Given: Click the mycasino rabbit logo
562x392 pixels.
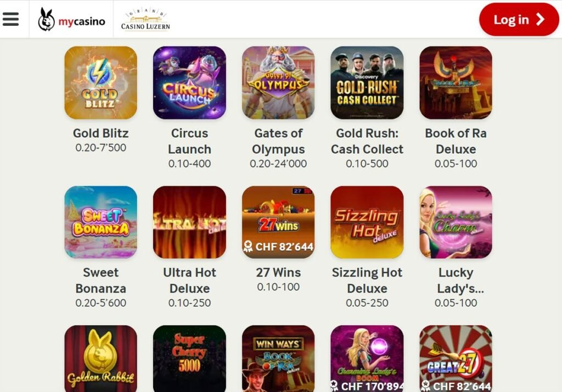Looking at the screenshot, I should [71, 20].
